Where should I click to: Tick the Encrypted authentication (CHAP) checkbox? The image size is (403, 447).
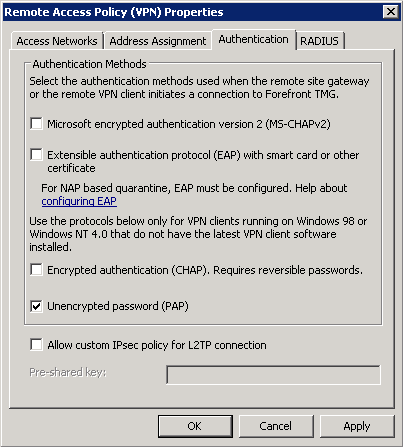point(36,270)
